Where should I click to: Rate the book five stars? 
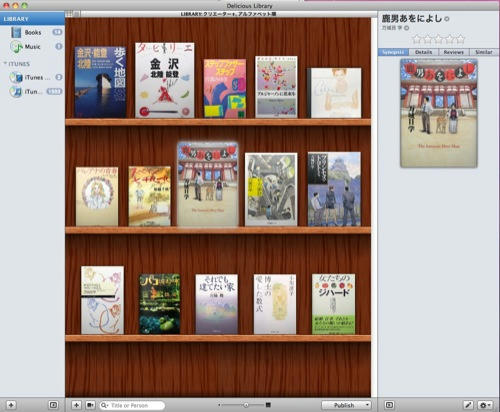click(461, 39)
